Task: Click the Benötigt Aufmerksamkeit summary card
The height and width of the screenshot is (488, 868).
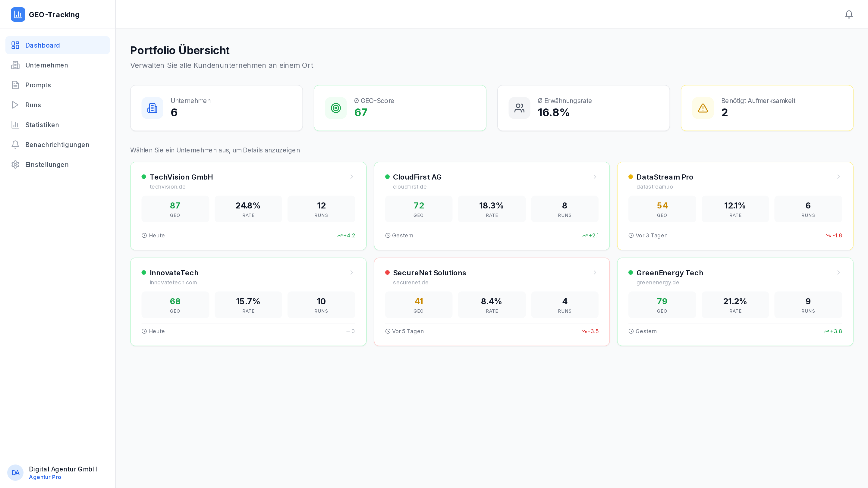Action: pyautogui.click(x=766, y=108)
